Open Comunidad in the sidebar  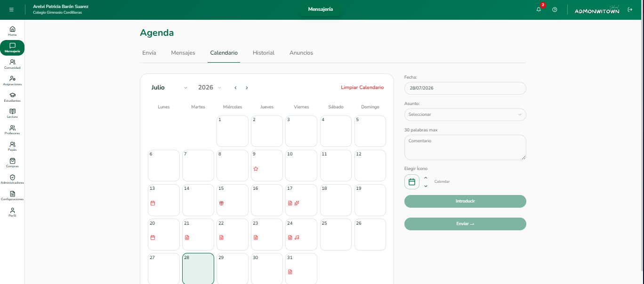pyautogui.click(x=12, y=64)
